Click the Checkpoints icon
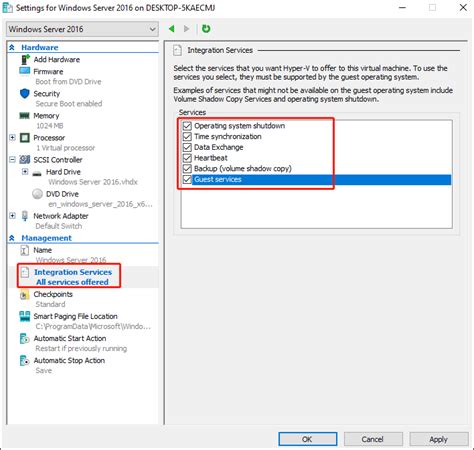 point(24,294)
